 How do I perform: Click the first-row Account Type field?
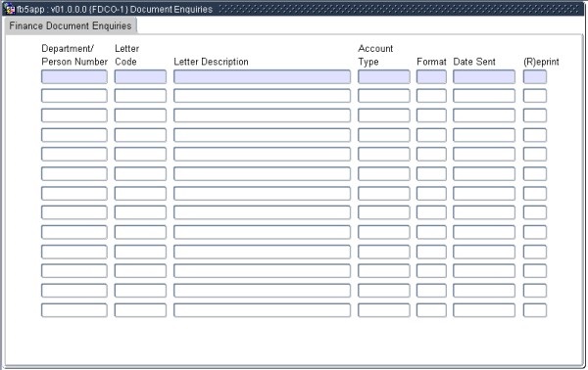[x=383, y=76]
